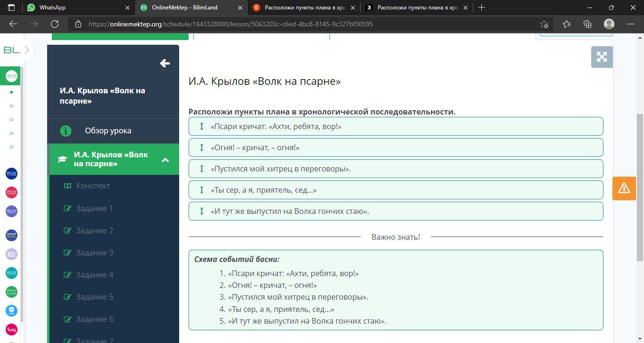Click the drag handle beside «Огня! – кричат, – огня!»
Image resolution: width=644 pixels, height=343 pixels.
pos(202,147)
